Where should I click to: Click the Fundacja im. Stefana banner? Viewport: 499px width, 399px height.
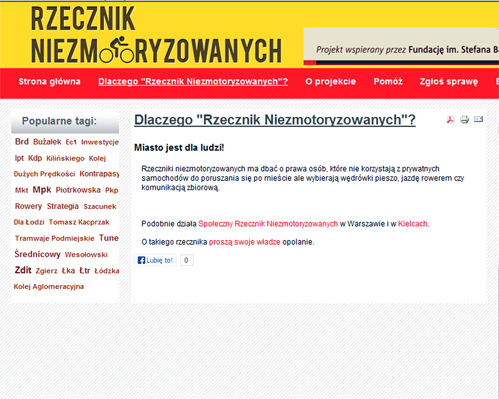click(x=401, y=46)
